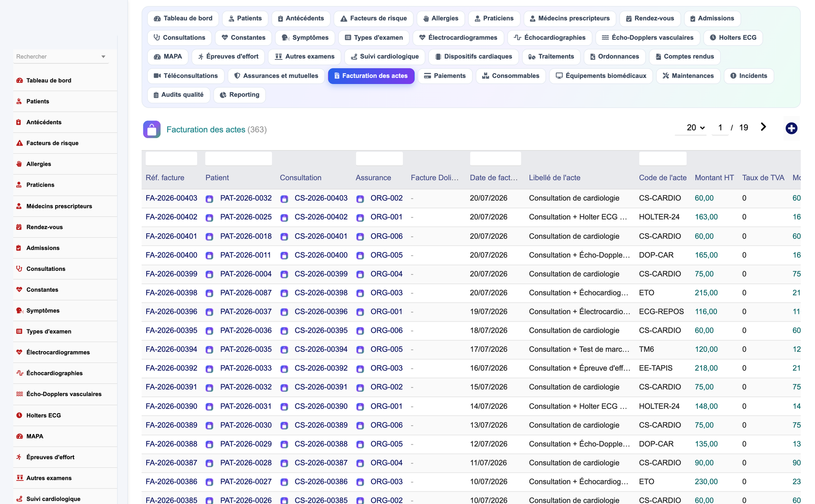
Task: Click the Montant HT column header
Action: pyautogui.click(x=714, y=177)
